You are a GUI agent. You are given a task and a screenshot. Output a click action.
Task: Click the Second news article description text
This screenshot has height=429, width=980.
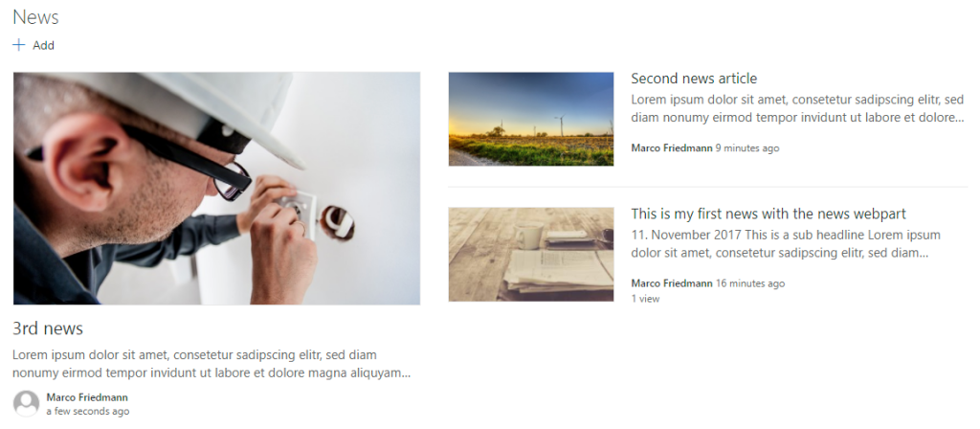[797, 109]
